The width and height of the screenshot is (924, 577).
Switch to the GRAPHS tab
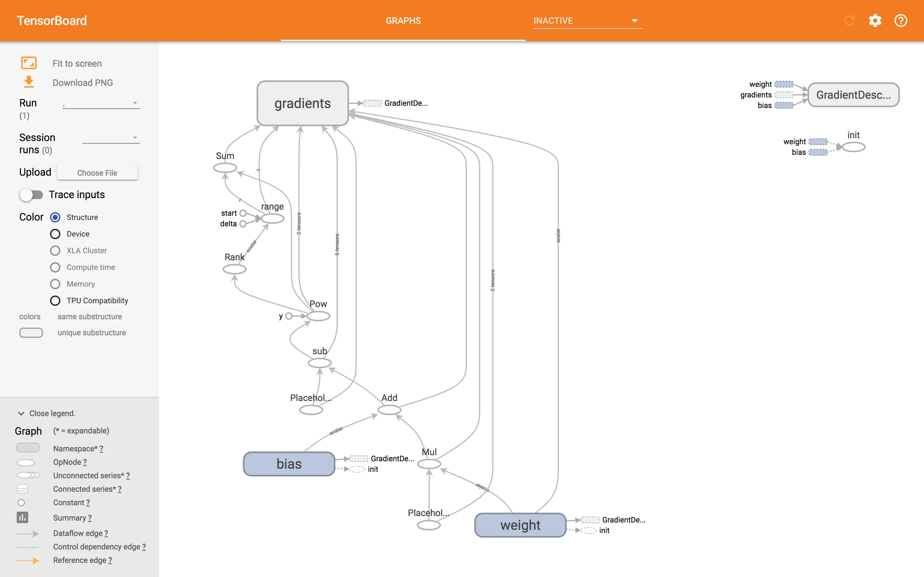click(403, 21)
